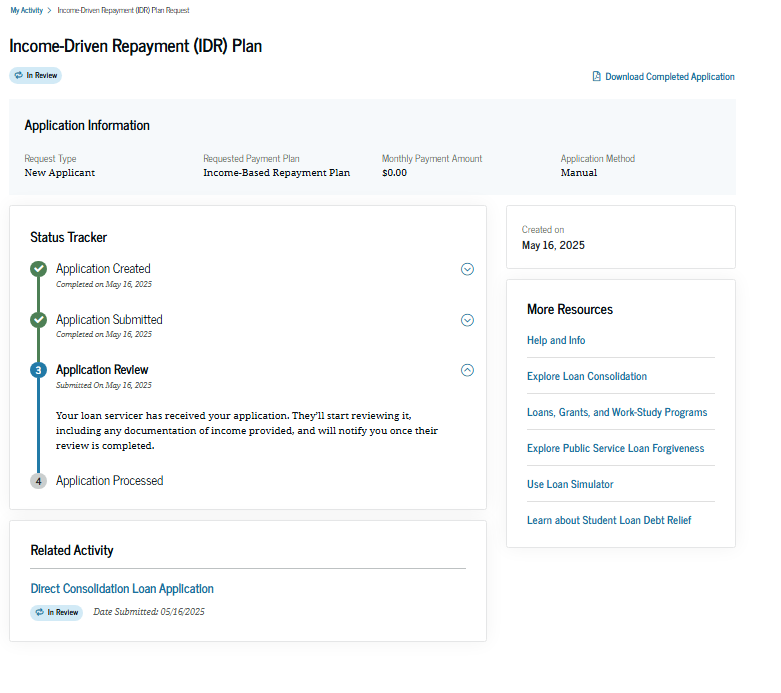Open Explore Public Service Loan Forgiveness
Viewport: 781px width, 693px height.
(615, 449)
